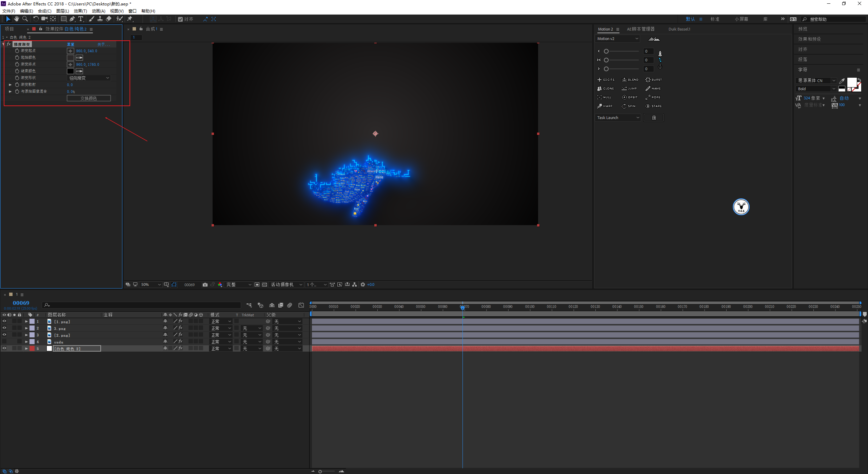Click the 重置 reset link
Viewport: 868px width, 474px height.
click(71, 44)
